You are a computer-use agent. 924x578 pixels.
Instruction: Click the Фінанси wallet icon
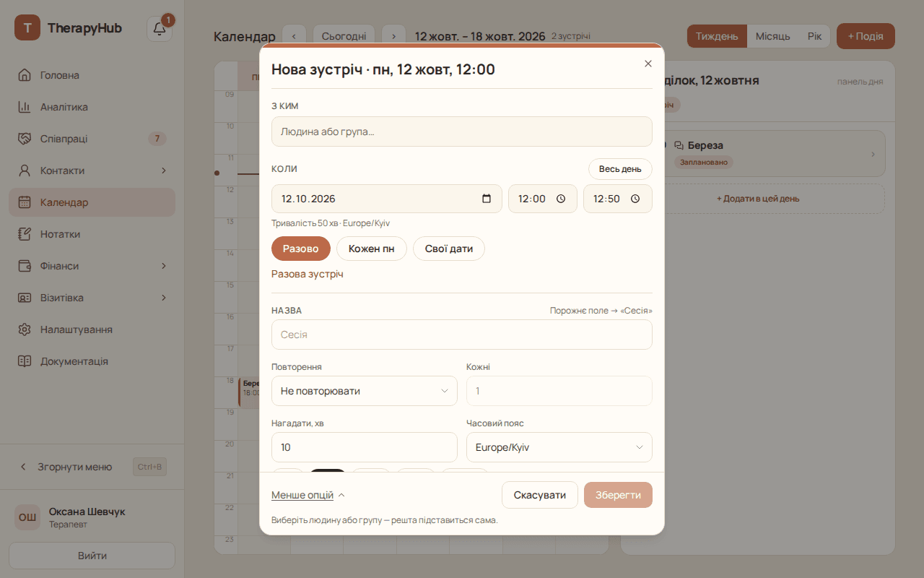pos(25,266)
